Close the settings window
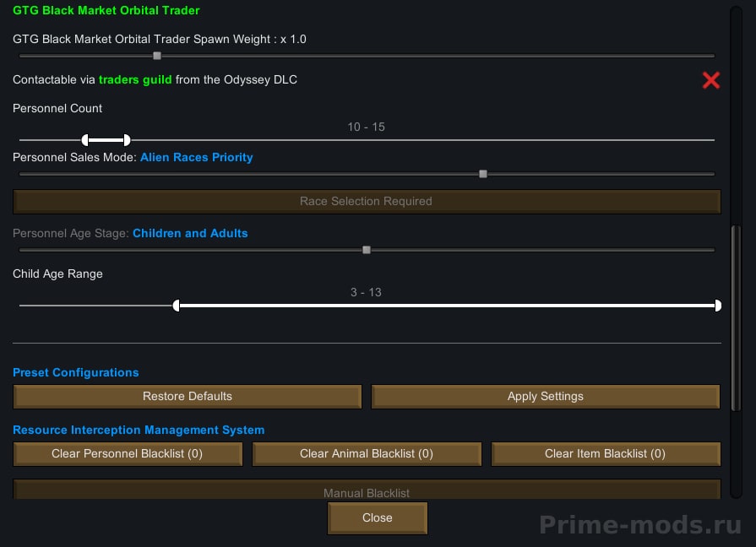 tap(377, 518)
